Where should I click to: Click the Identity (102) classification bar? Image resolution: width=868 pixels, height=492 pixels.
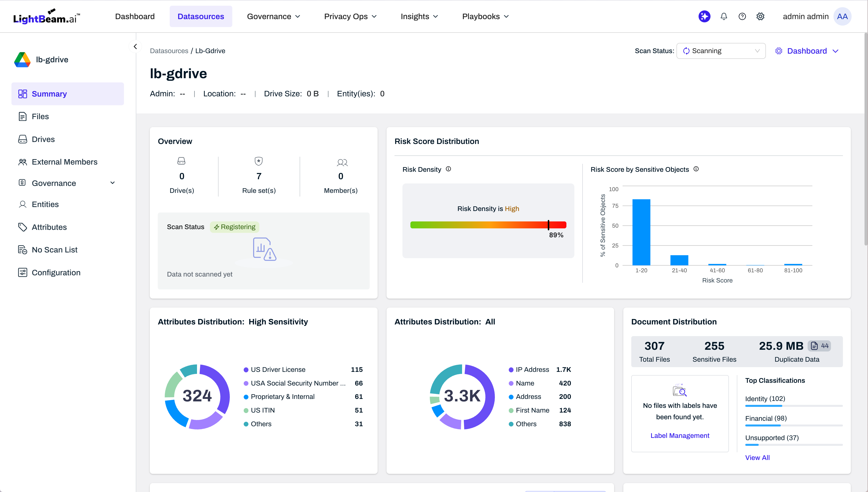point(794,406)
